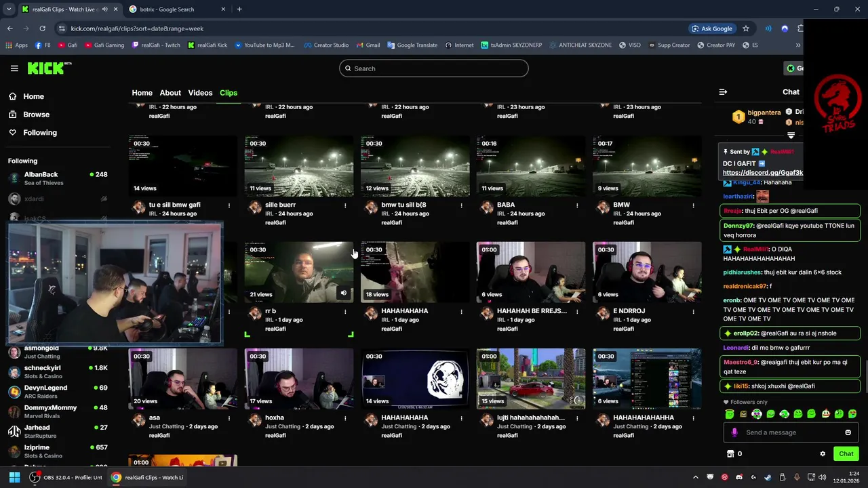
Task: Open OBS 32.0.4 taskbar window
Action: (x=66, y=477)
